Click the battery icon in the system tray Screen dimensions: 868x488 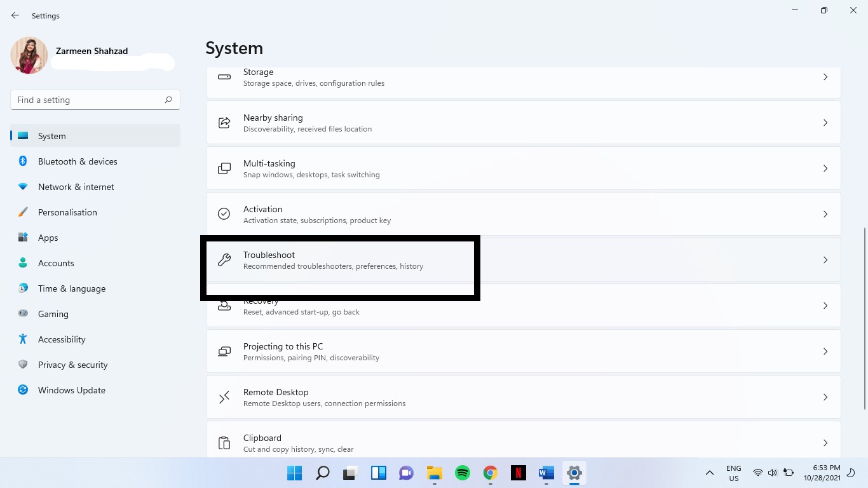(x=788, y=473)
